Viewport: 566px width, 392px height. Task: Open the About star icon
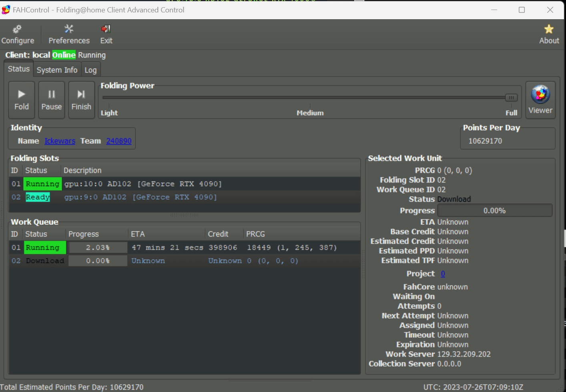pos(549,34)
